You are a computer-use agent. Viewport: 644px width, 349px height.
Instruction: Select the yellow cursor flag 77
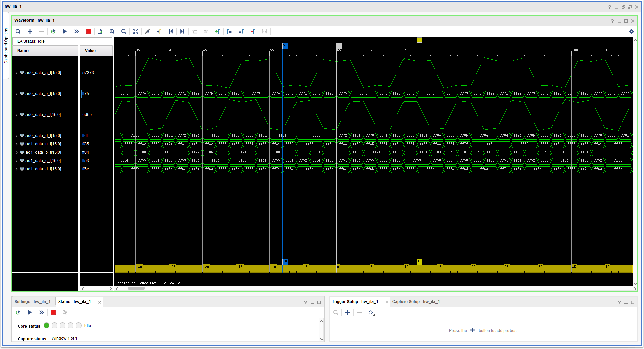point(419,40)
